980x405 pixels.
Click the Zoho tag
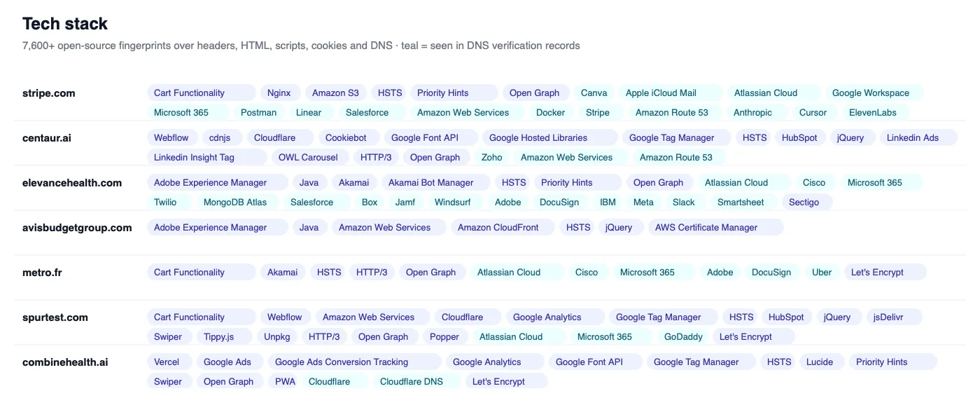point(492,158)
